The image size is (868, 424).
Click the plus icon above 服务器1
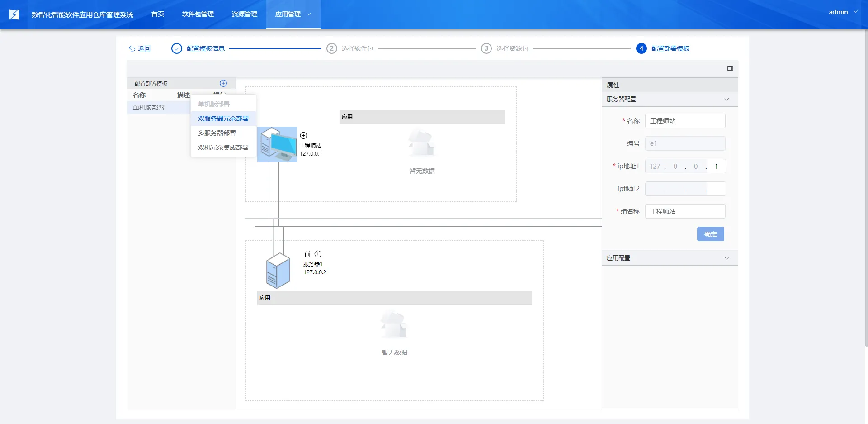coord(318,254)
